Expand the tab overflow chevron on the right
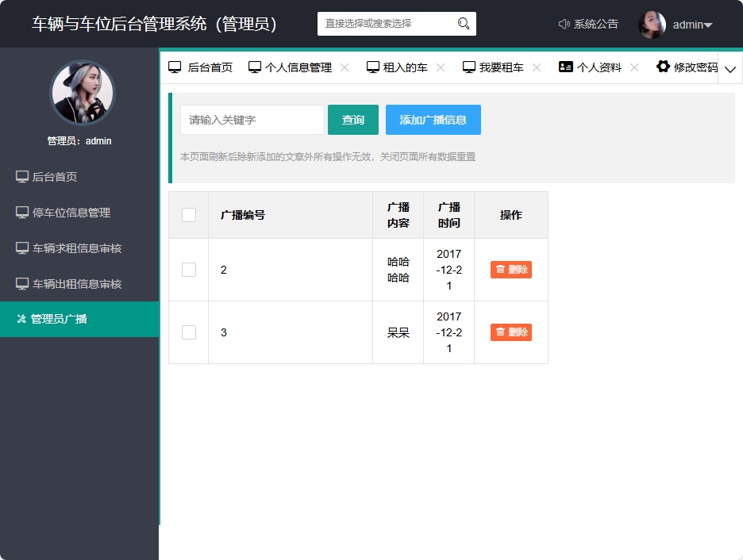Screen dimensions: 743x560 coord(730,70)
